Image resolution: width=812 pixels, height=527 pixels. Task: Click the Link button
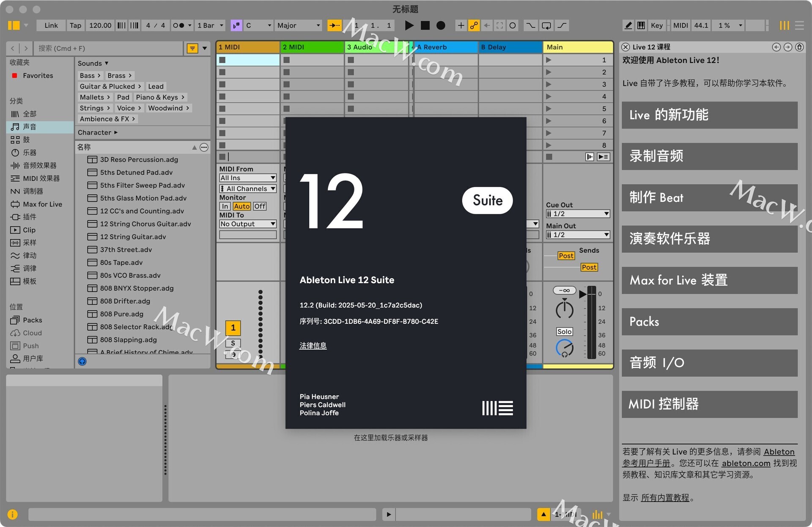tap(51, 25)
